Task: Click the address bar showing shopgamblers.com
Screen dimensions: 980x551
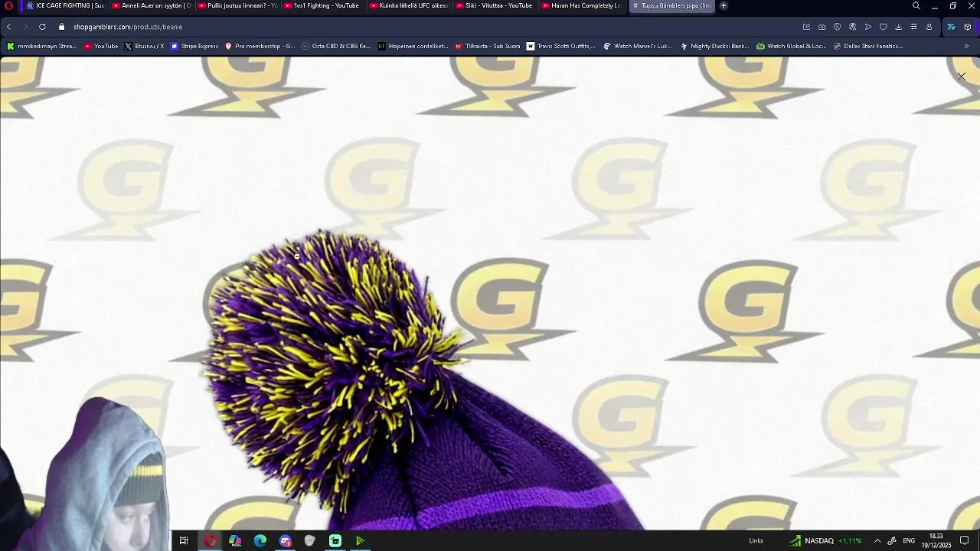Action: 429,27
